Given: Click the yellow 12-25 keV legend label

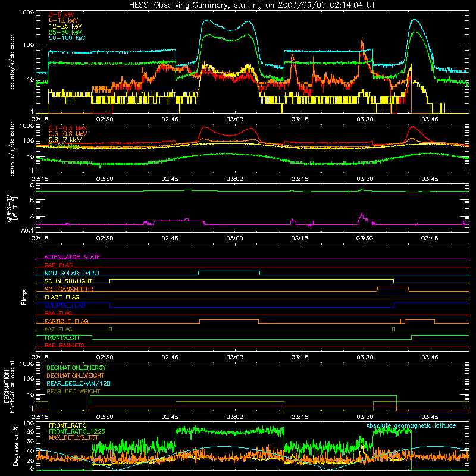Looking at the screenshot, I should [65, 26].
